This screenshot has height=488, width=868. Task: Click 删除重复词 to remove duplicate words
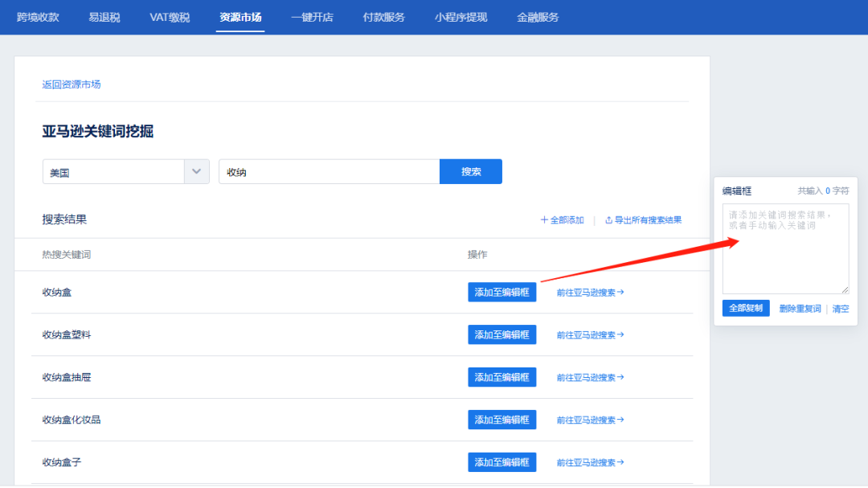(800, 308)
